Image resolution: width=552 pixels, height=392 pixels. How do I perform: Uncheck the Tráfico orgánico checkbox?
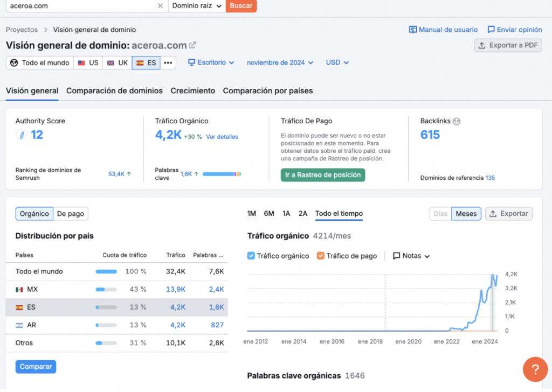tap(251, 256)
